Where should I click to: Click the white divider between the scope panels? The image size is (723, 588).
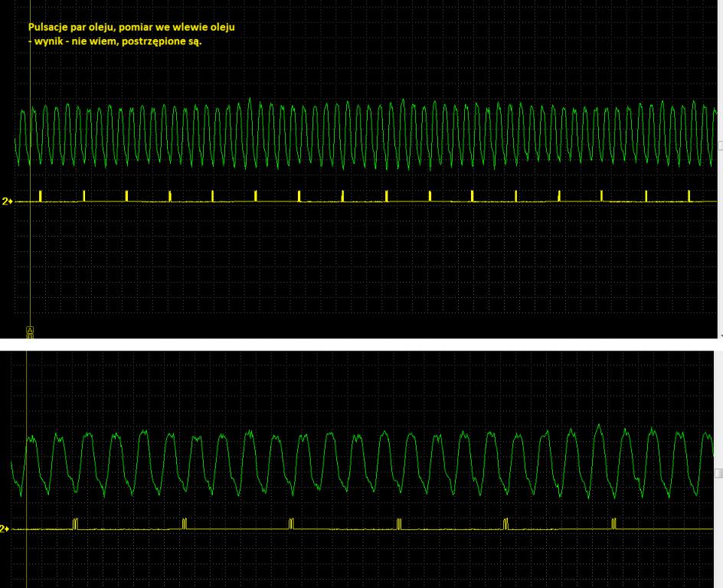[360, 345]
